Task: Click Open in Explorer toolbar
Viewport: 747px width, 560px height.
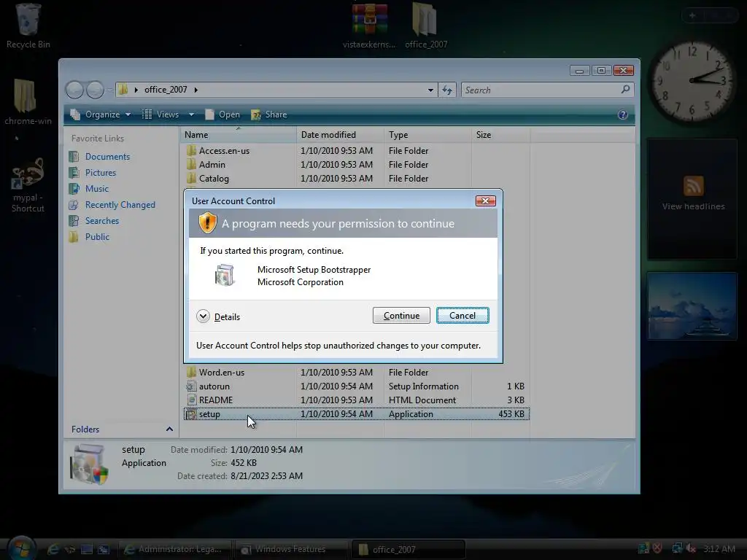Action: 222,114
